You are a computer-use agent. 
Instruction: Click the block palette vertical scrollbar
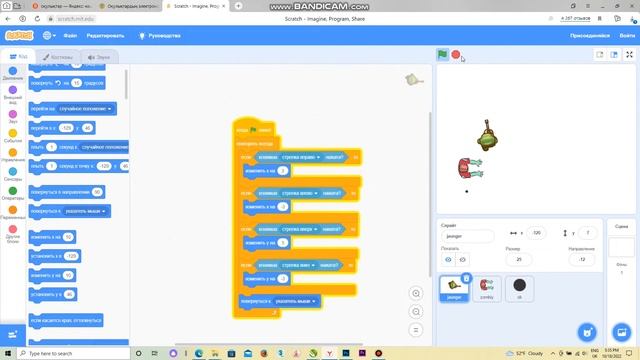coord(126,84)
